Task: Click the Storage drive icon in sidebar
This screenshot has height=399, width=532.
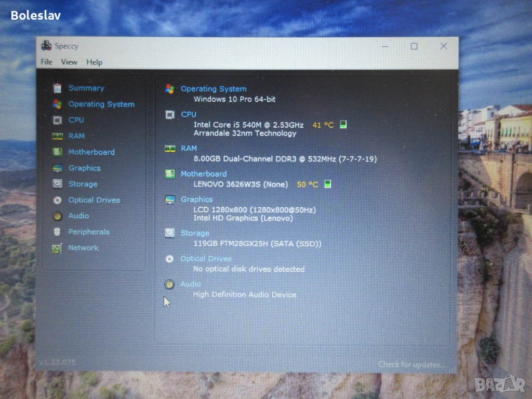Action: (x=57, y=184)
